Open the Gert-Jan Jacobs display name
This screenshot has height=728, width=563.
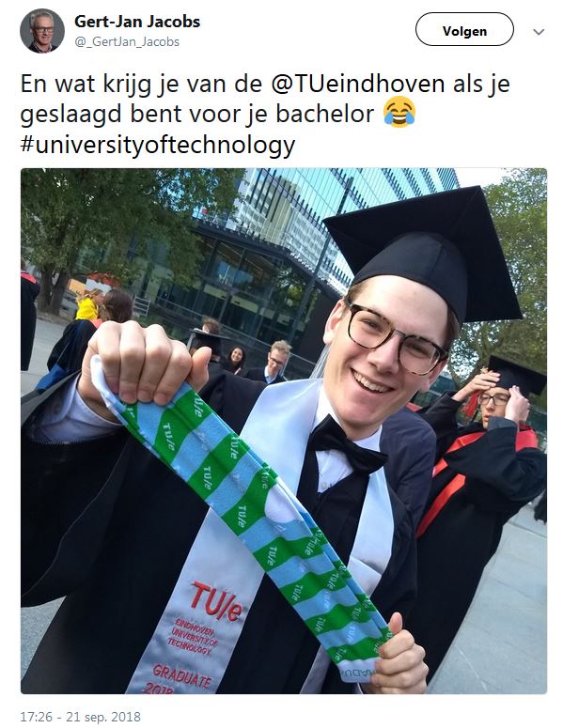tap(137, 22)
